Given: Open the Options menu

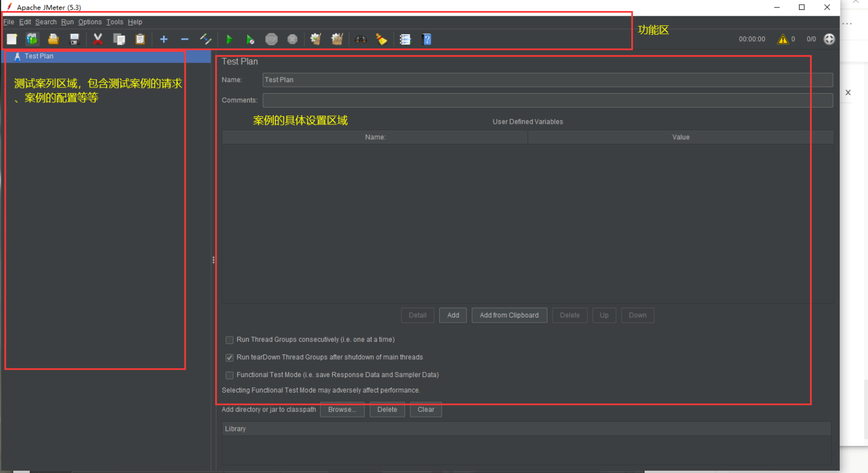Looking at the screenshot, I should click(x=90, y=22).
